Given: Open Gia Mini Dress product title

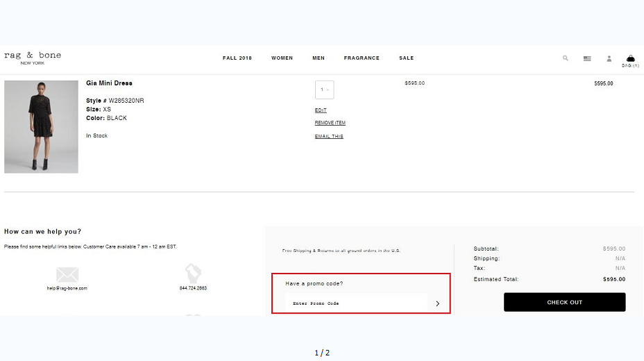Looking at the screenshot, I should (x=109, y=83).
